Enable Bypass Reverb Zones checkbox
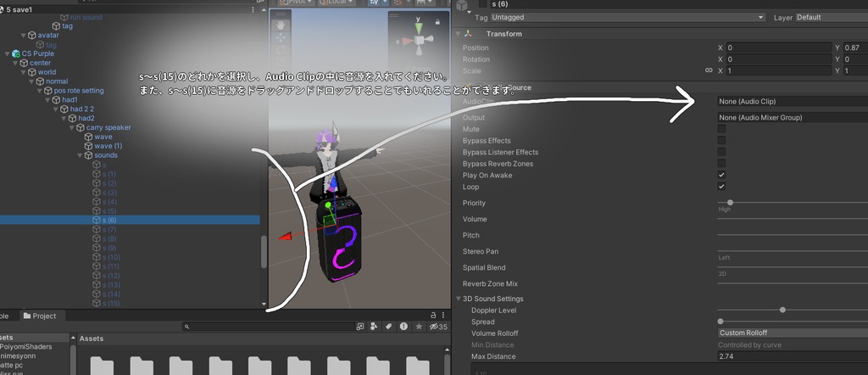 pyautogui.click(x=721, y=164)
